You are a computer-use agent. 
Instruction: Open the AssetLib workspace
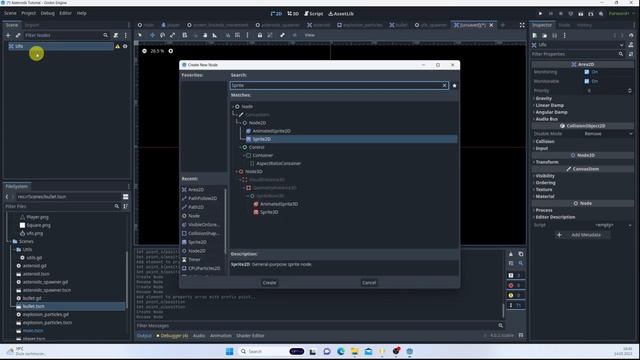[x=341, y=13]
